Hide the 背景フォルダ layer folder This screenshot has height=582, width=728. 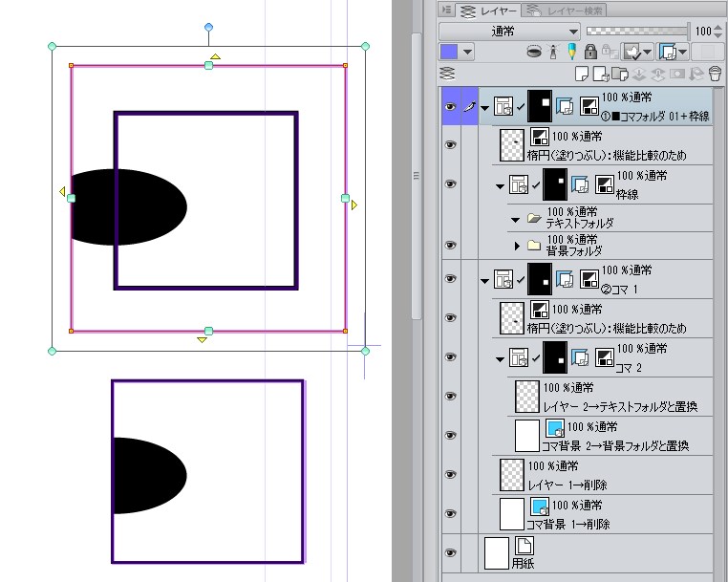click(451, 246)
